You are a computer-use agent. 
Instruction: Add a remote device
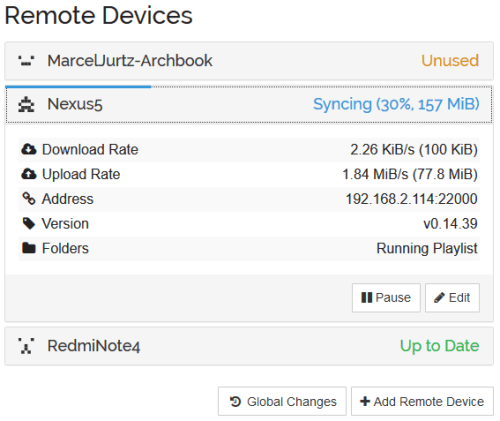422,401
